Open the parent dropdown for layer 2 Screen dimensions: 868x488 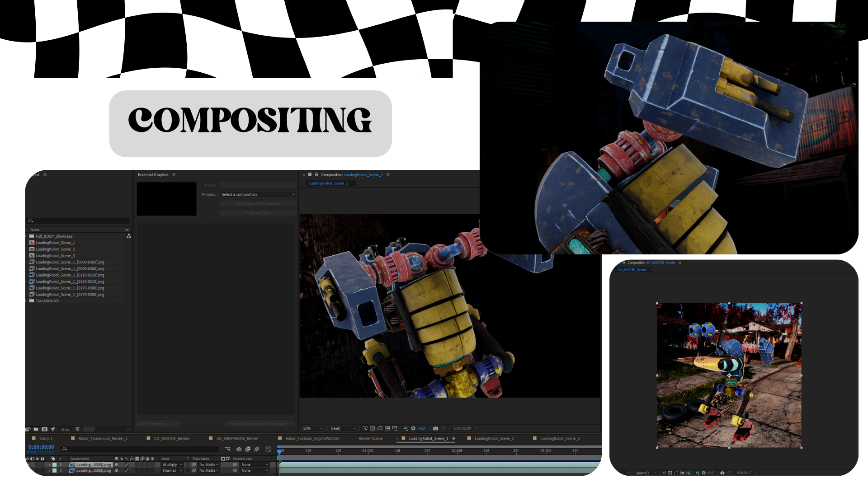[255, 471]
